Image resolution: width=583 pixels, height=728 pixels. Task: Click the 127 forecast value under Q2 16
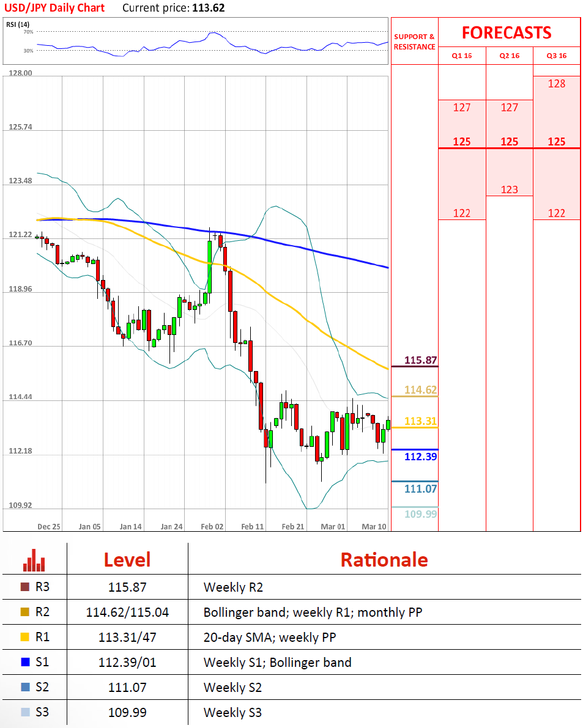pyautogui.click(x=510, y=107)
